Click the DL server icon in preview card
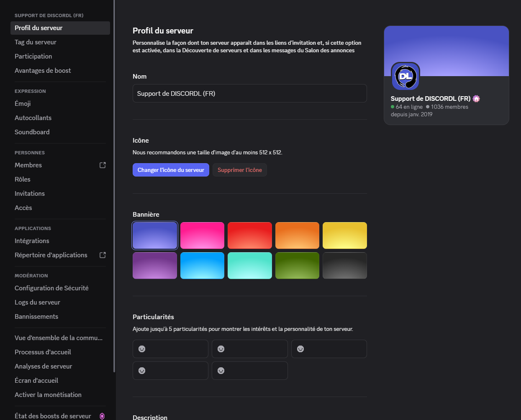This screenshot has width=521, height=420. [x=406, y=77]
